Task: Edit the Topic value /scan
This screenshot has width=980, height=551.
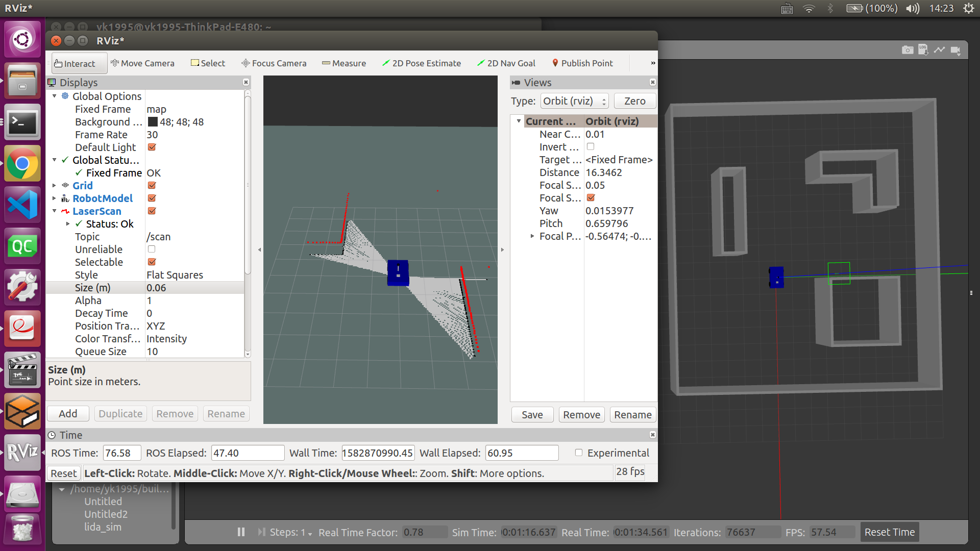Action: tap(194, 237)
